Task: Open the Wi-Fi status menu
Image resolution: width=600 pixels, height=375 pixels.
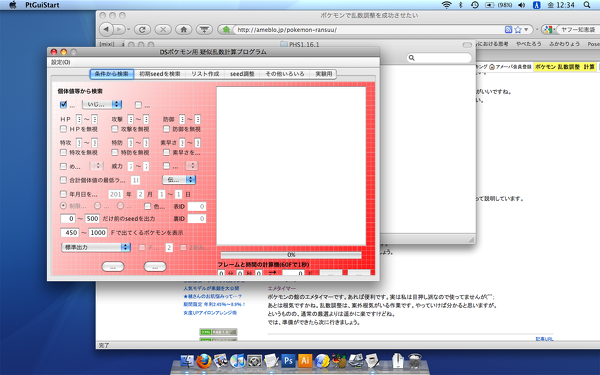Action: [x=446, y=5]
